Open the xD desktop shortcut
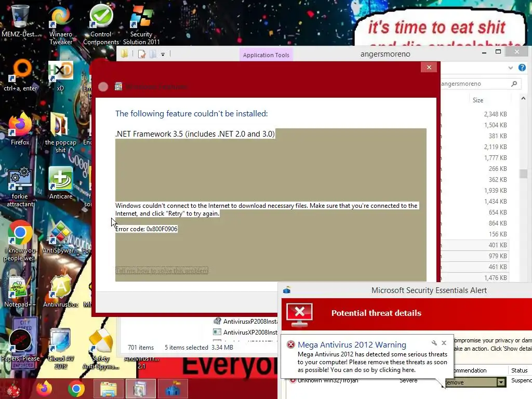The width and height of the screenshot is (532, 399). point(60,75)
